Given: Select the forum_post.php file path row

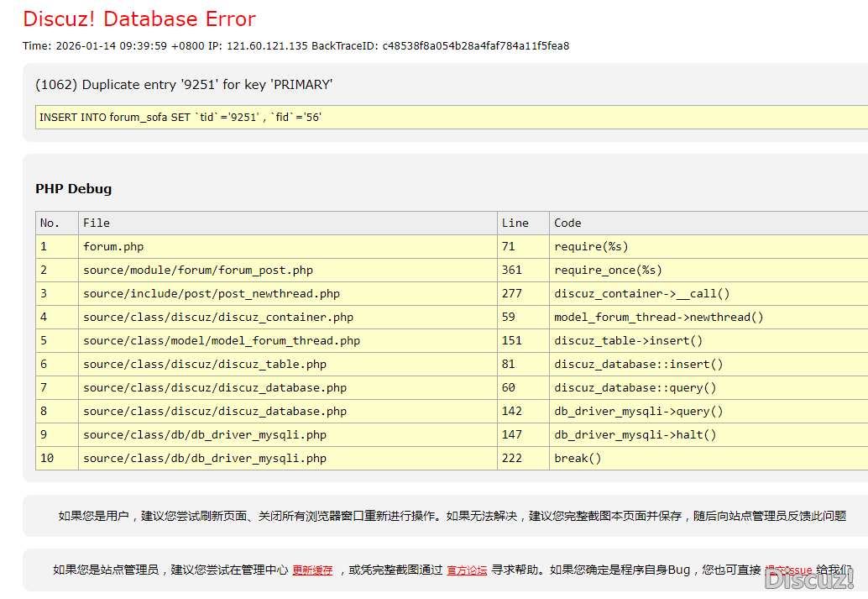Looking at the screenshot, I should pyautogui.click(x=198, y=271).
